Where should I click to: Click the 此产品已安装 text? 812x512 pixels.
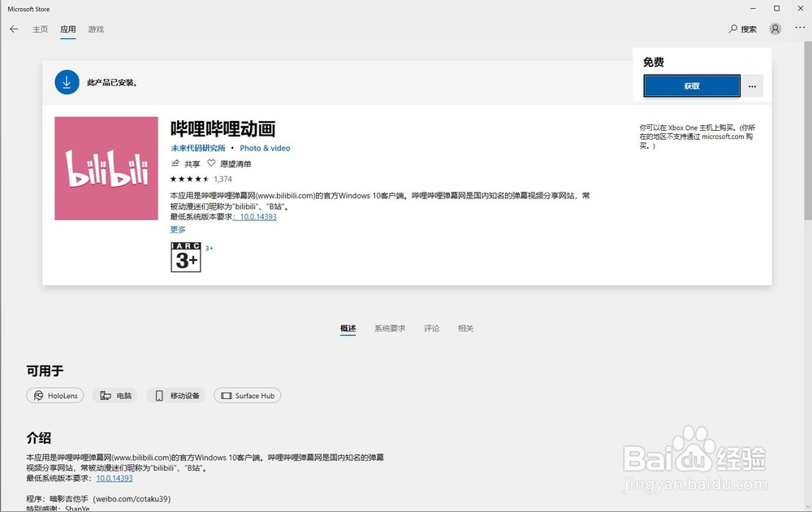click(112, 82)
